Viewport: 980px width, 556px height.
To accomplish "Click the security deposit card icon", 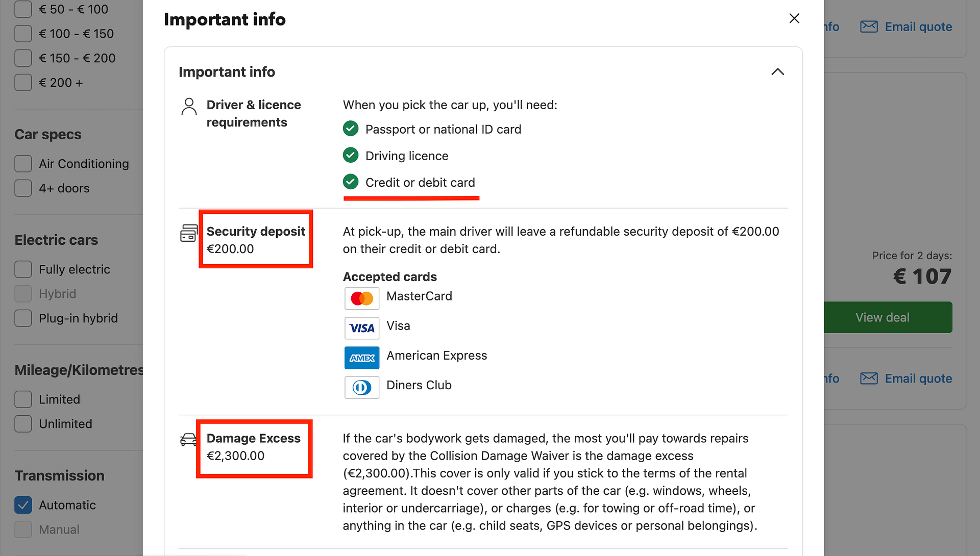I will click(x=189, y=233).
